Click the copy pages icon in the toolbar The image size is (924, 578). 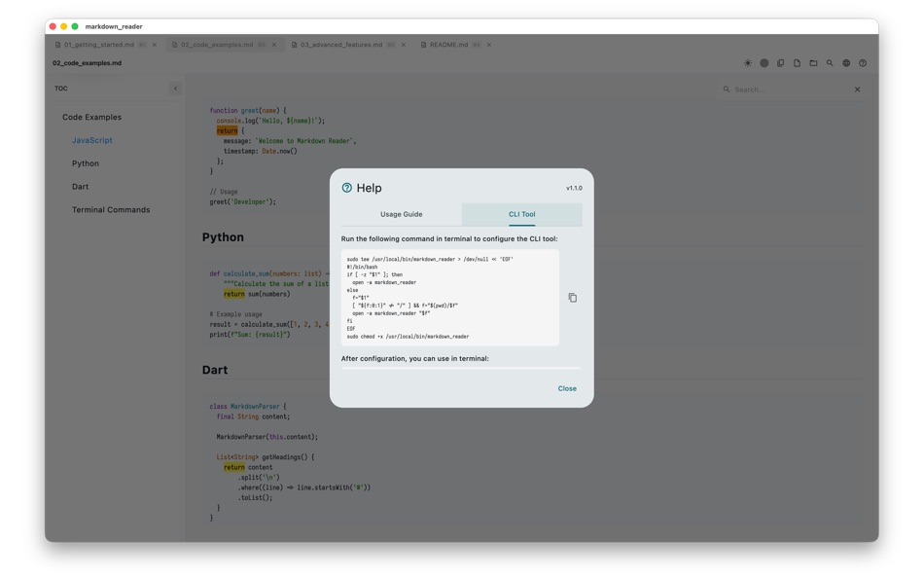781,62
